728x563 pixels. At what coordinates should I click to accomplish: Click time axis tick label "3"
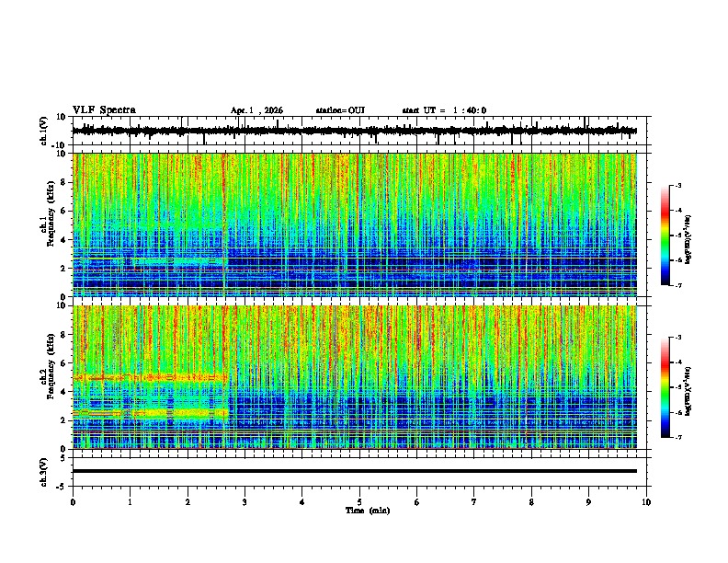coord(245,502)
